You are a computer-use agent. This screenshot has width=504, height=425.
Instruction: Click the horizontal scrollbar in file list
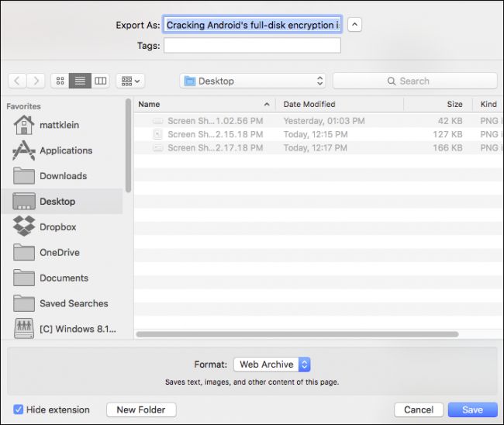click(297, 334)
